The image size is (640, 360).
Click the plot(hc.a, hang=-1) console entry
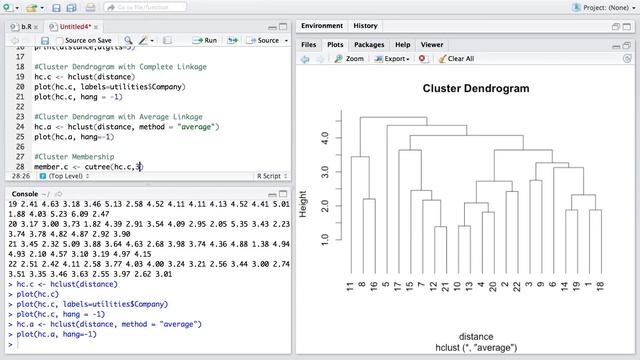pos(56,334)
